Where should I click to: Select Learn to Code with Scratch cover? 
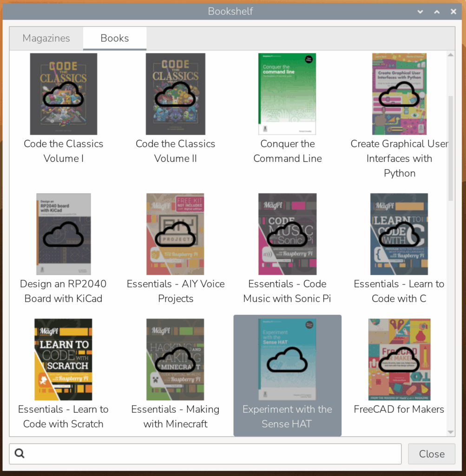[x=64, y=359]
